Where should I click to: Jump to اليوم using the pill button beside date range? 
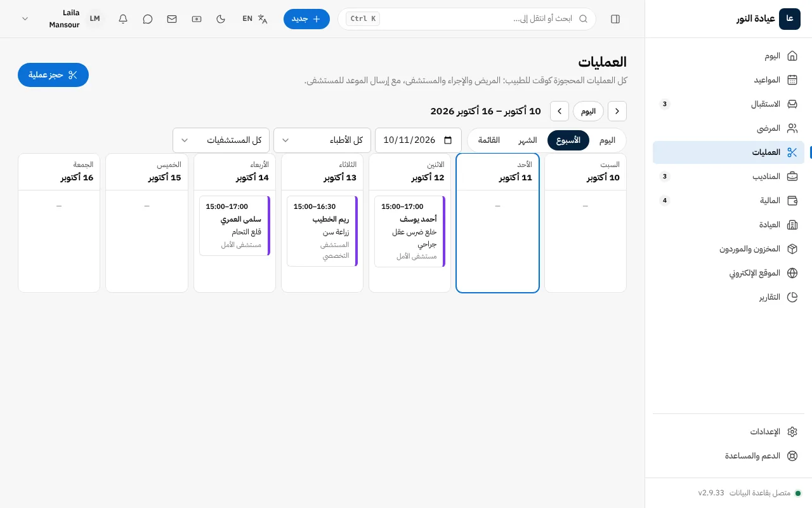589,111
